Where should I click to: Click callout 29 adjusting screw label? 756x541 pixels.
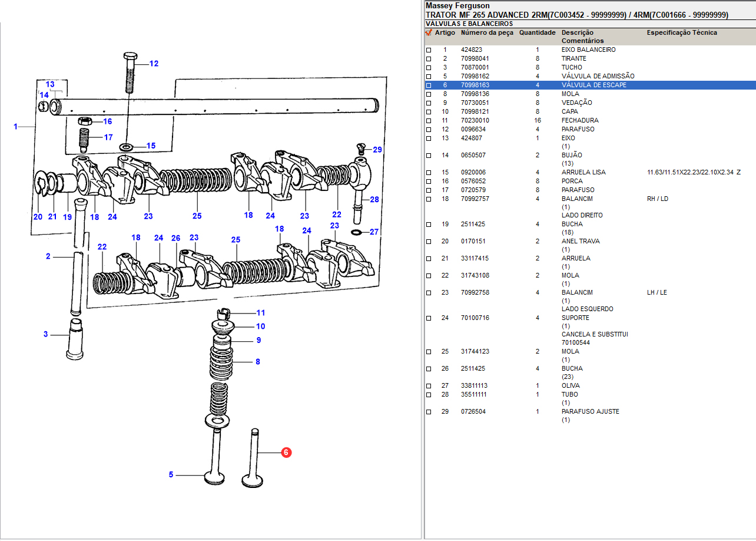coord(377,150)
